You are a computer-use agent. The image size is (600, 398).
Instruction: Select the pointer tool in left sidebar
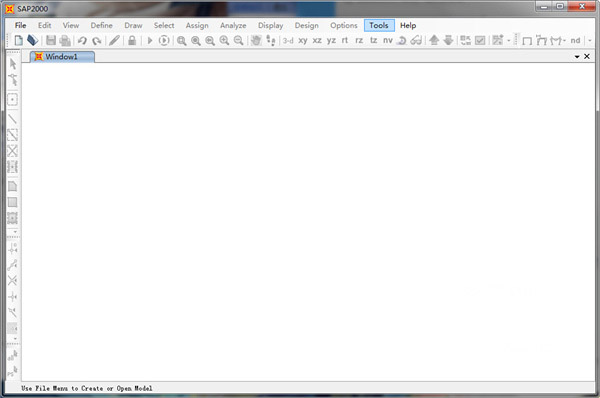tap(13, 64)
